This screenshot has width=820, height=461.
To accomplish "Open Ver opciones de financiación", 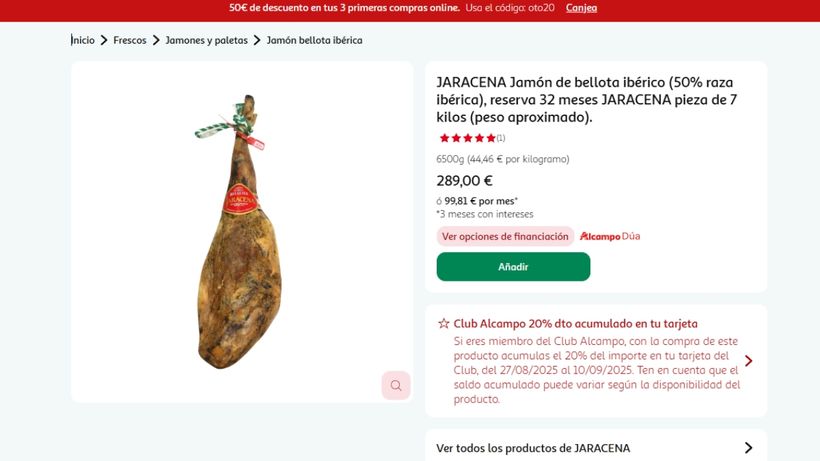I will click(505, 236).
